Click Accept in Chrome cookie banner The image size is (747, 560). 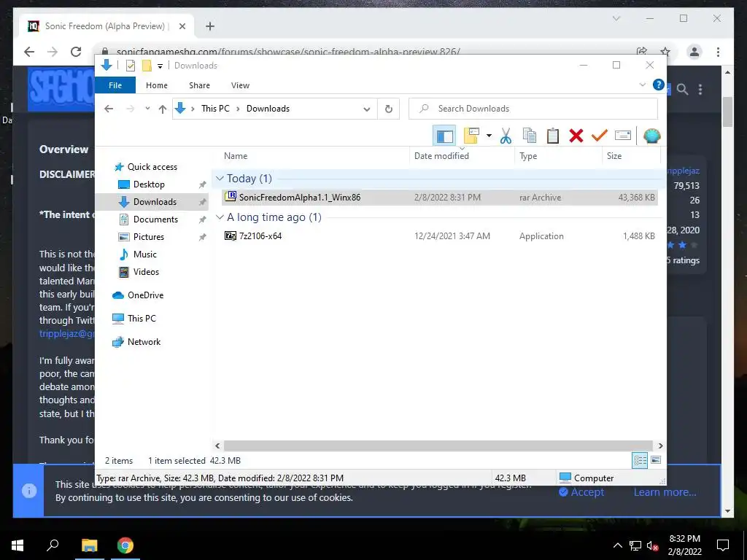point(581,492)
